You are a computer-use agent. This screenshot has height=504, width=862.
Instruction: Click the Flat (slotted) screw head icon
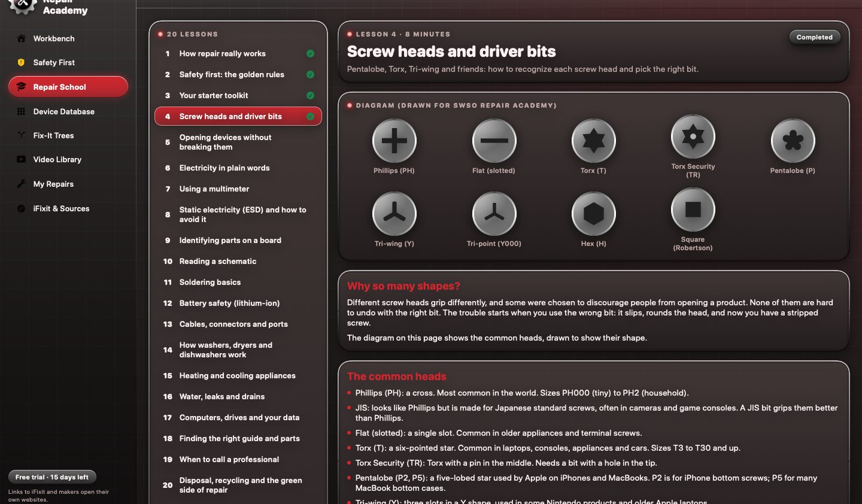pyautogui.click(x=494, y=141)
